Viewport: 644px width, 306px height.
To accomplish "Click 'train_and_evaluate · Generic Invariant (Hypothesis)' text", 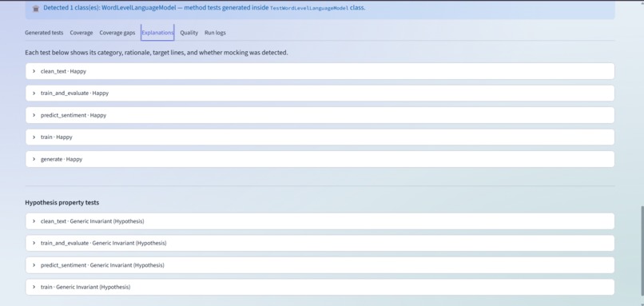I will click(x=103, y=243).
